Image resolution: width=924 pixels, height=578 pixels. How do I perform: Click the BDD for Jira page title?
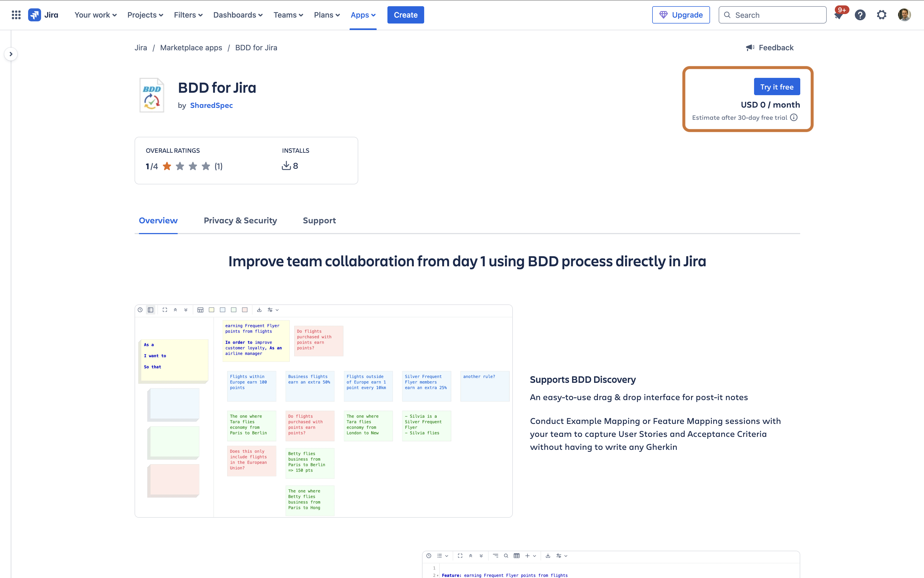pyautogui.click(x=217, y=88)
